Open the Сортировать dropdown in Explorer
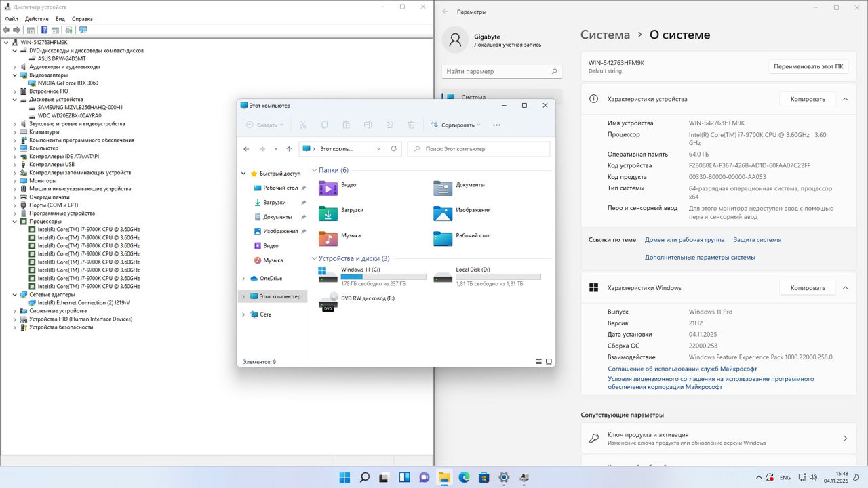Screen dimensions: 868x488 [456, 125]
